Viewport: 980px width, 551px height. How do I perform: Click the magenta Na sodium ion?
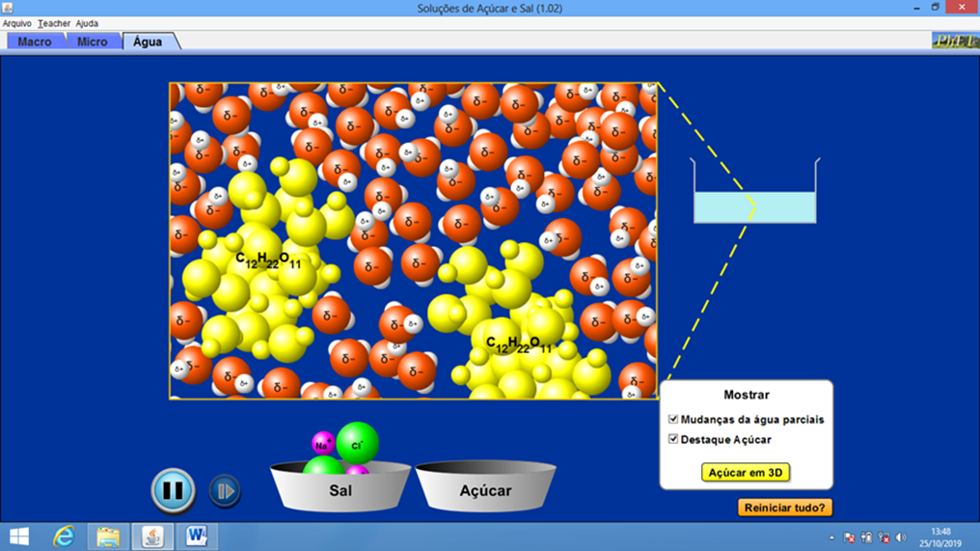coord(323,443)
